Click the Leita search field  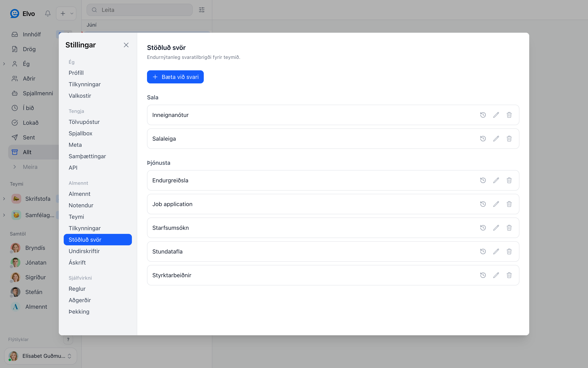pyautogui.click(x=139, y=10)
